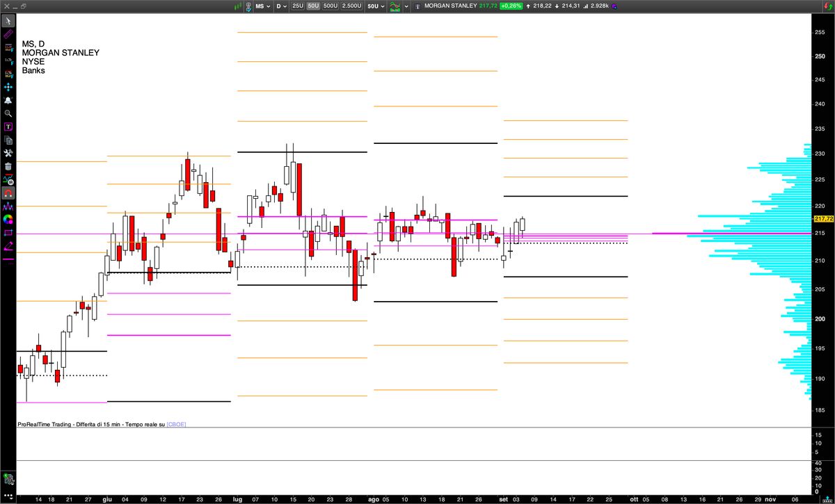Screen dimensions: 835x504
Task: Open the CBOE real-time link
Action: 176,423
